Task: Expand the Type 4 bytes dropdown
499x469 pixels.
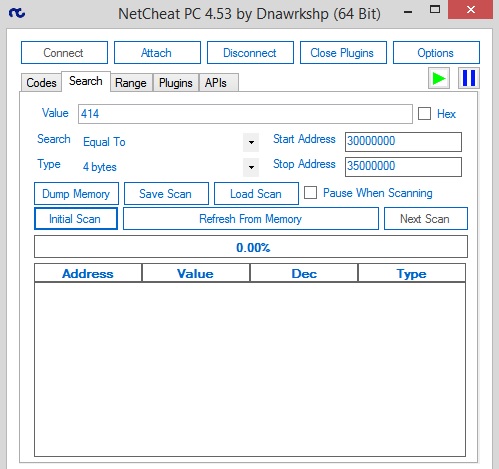Action: [x=251, y=167]
